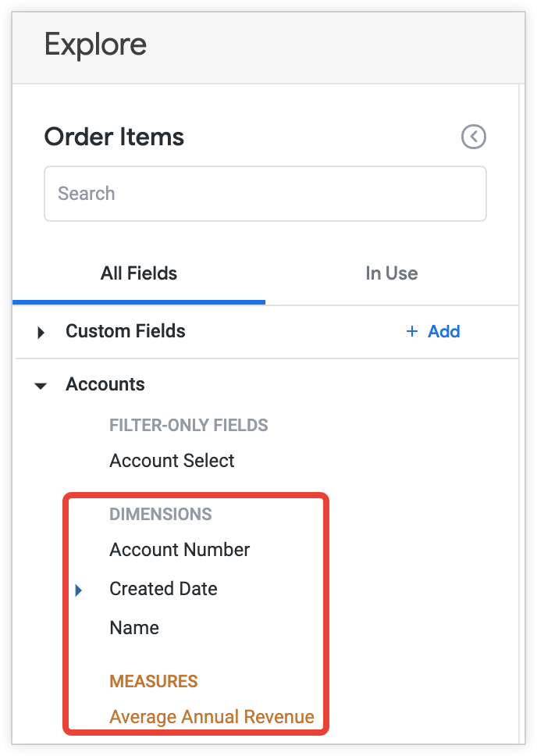
Task: Collapse the Accounts view arrow
Action: (x=41, y=385)
